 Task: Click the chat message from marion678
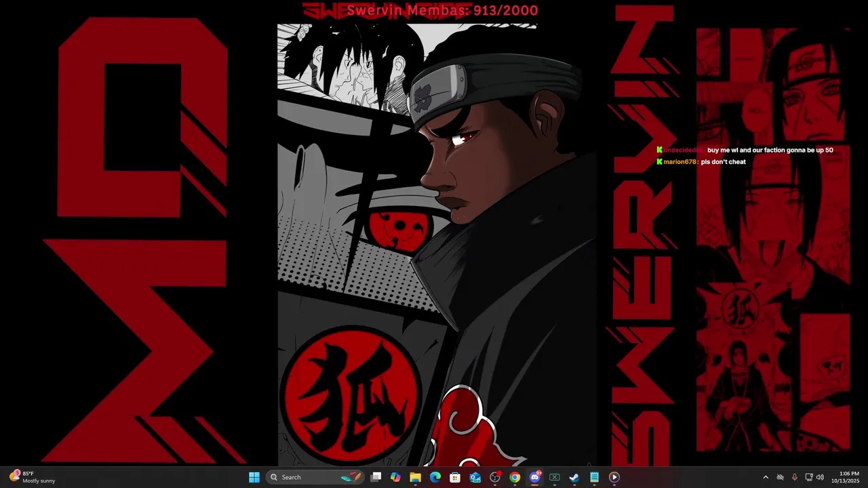(x=701, y=162)
